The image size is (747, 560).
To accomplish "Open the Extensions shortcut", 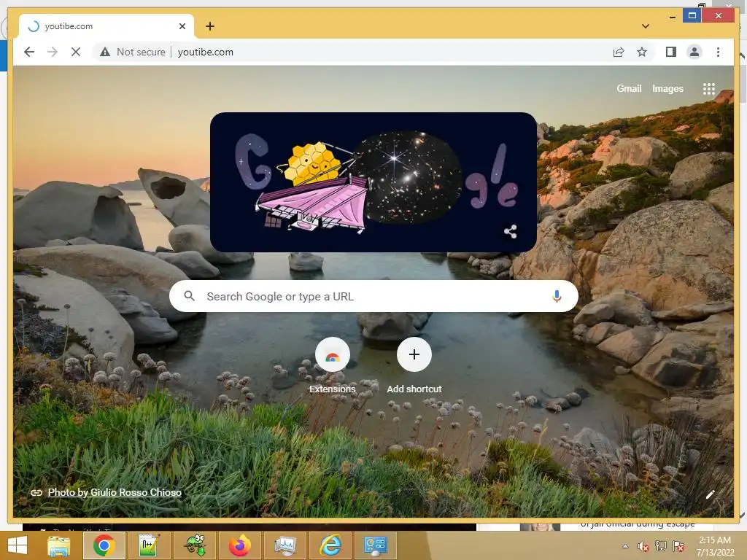I will tap(333, 366).
